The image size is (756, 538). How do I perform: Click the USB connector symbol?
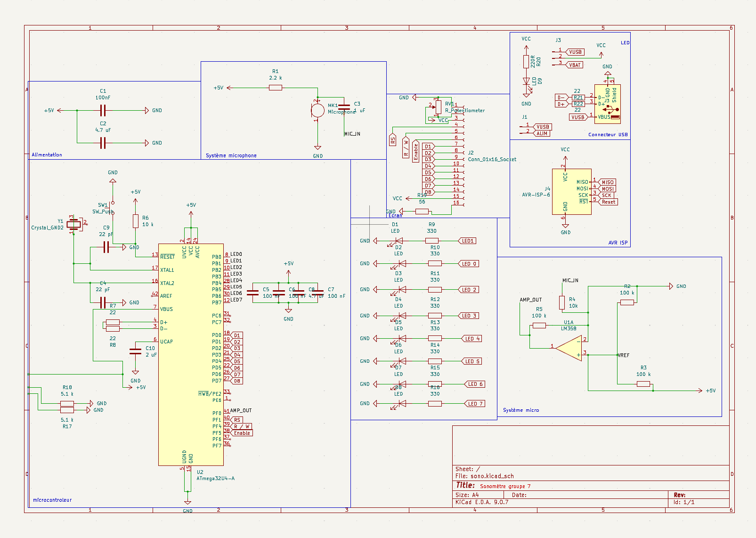[x=607, y=104]
